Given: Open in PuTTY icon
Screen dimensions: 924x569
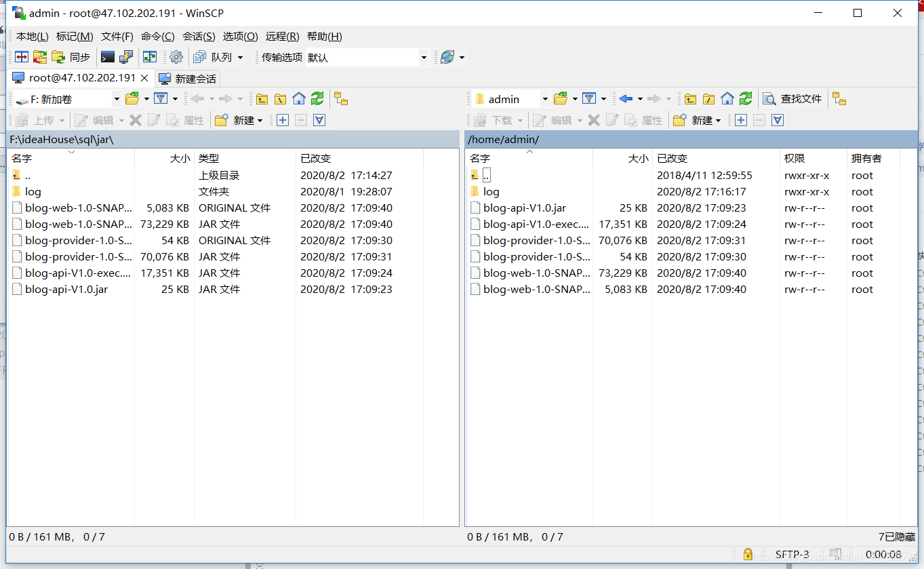Looking at the screenshot, I should tap(126, 57).
